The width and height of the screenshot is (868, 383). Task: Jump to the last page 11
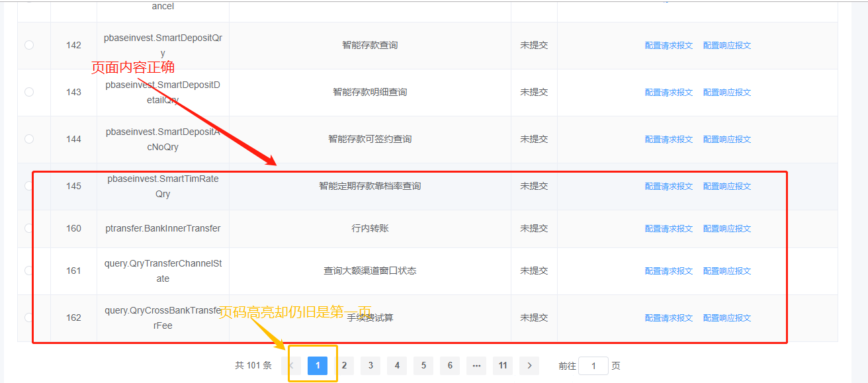tap(503, 365)
